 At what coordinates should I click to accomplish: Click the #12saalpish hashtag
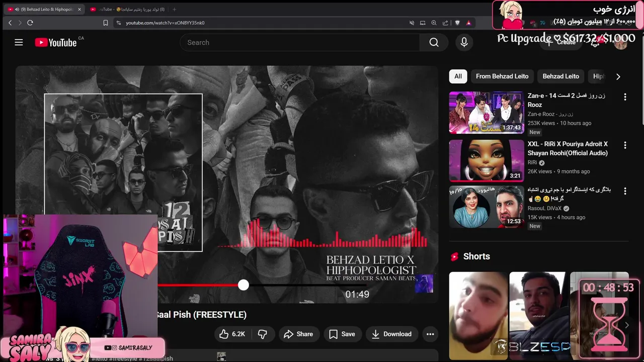pos(156,358)
